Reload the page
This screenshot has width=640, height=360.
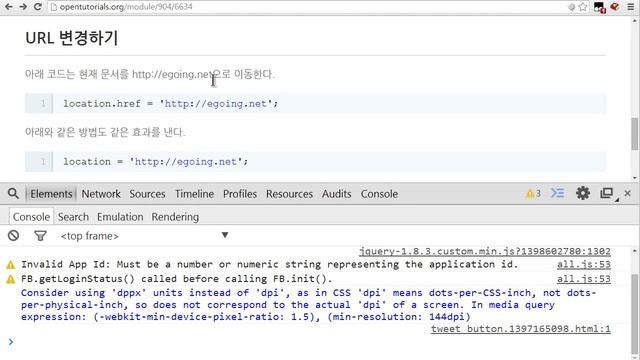pos(38,7)
